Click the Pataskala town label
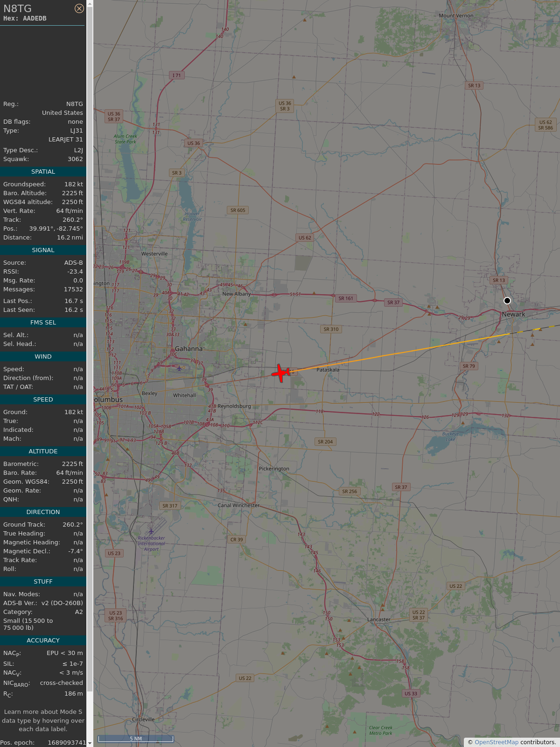 click(x=328, y=370)
